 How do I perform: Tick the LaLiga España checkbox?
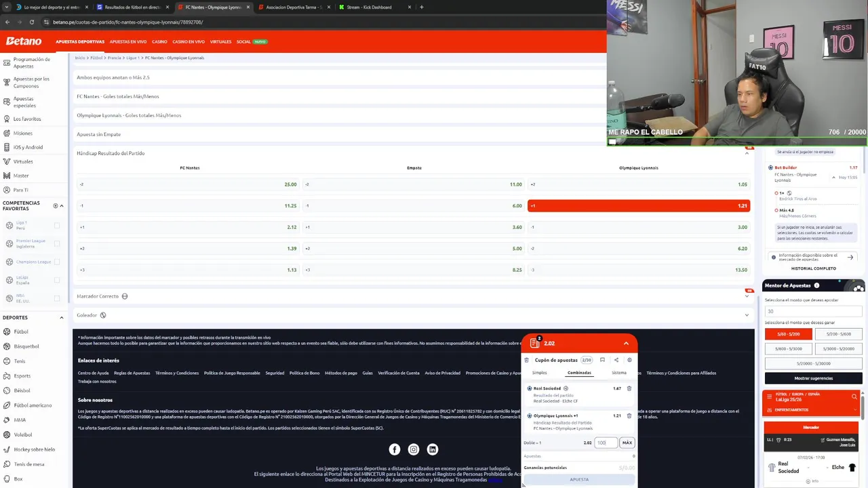click(57, 280)
